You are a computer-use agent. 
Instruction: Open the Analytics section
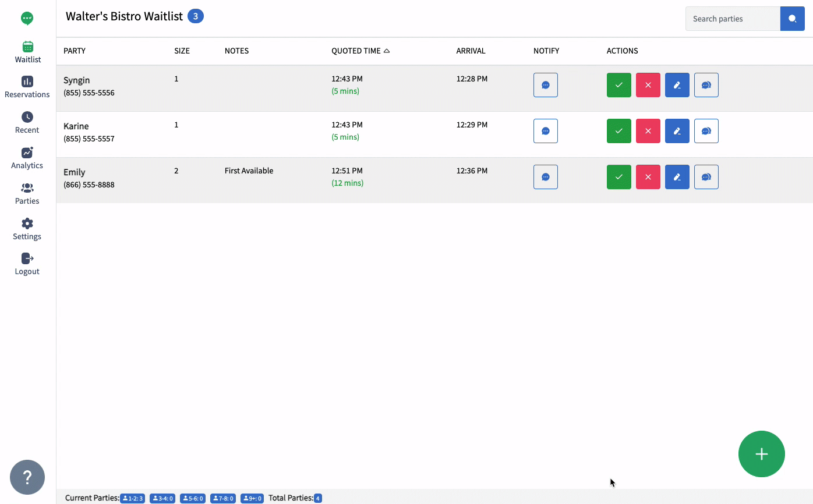(26, 157)
